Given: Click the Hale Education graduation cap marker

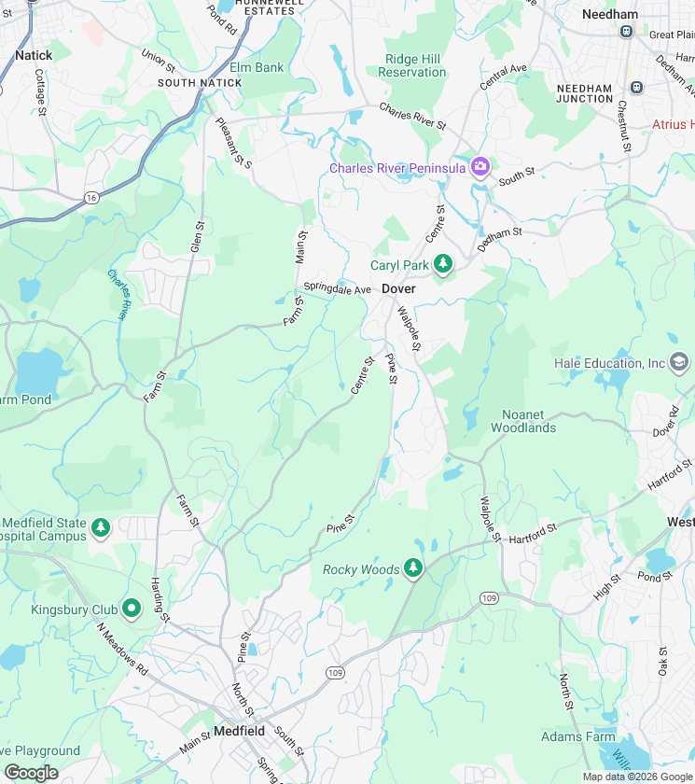Looking at the screenshot, I should point(678,362).
